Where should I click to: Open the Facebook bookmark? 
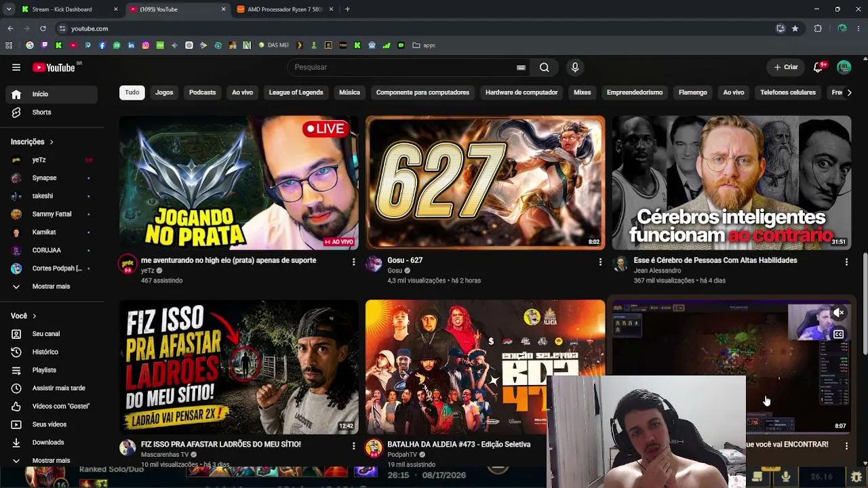click(x=102, y=45)
